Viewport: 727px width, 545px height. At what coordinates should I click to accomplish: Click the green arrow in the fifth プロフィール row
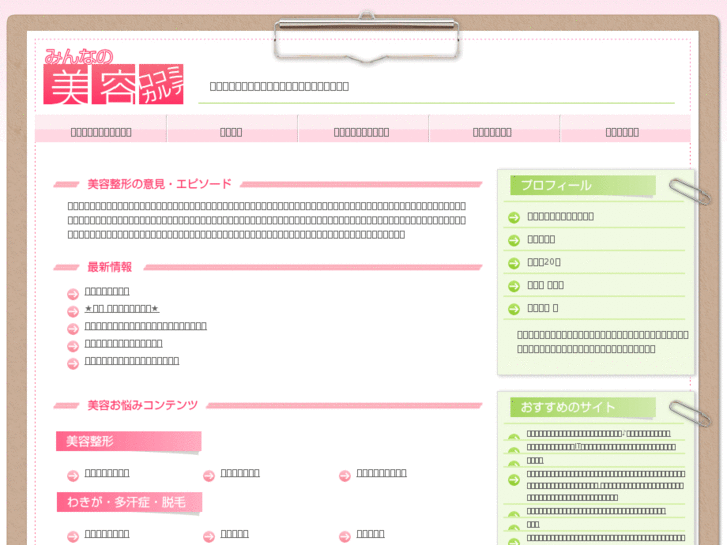click(x=514, y=309)
